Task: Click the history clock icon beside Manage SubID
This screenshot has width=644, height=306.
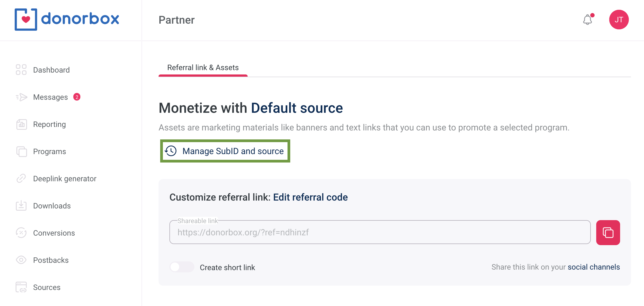Action: point(171,151)
